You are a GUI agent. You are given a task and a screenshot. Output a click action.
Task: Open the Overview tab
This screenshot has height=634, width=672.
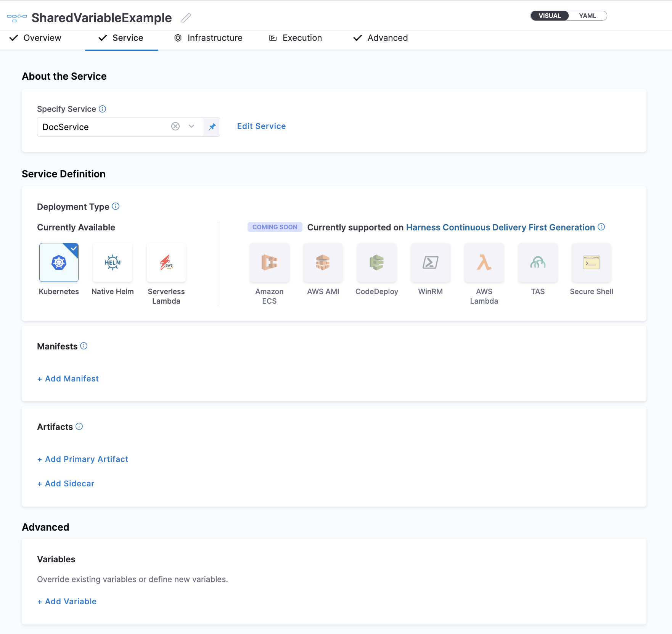35,38
